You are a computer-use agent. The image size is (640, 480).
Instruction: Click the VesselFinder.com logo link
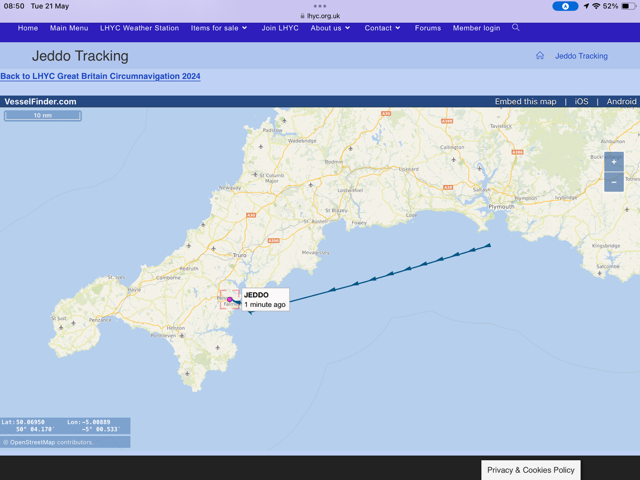pyautogui.click(x=40, y=101)
